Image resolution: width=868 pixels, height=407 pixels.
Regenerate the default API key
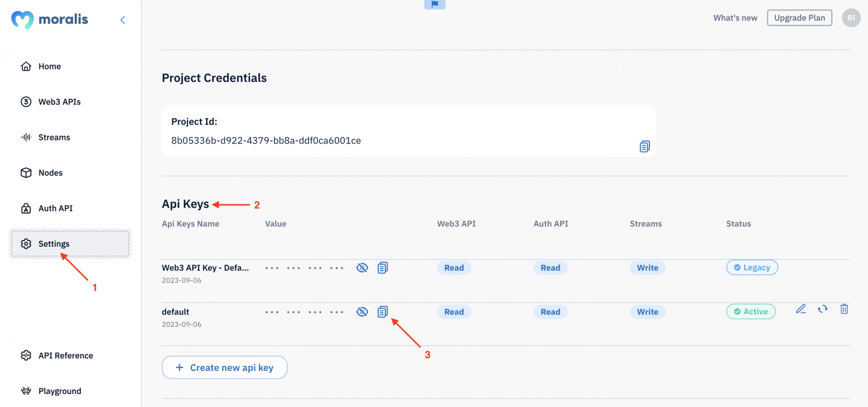(x=822, y=309)
